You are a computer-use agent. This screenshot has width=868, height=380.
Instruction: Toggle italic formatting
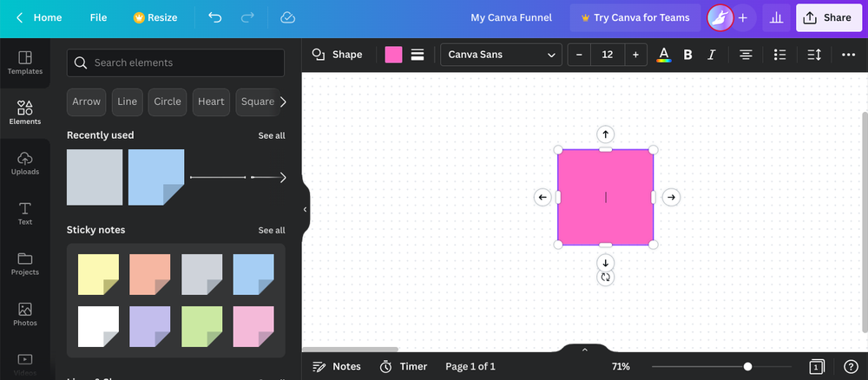coord(712,55)
